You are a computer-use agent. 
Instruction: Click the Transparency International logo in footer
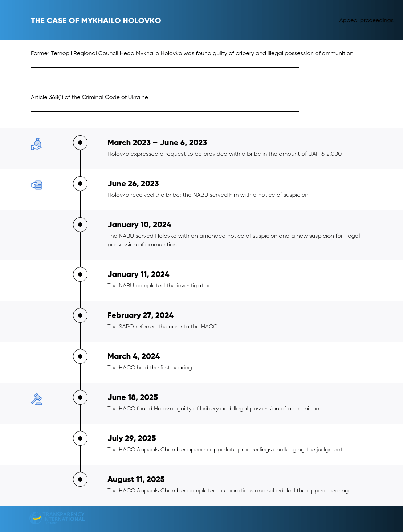(x=57, y=518)
